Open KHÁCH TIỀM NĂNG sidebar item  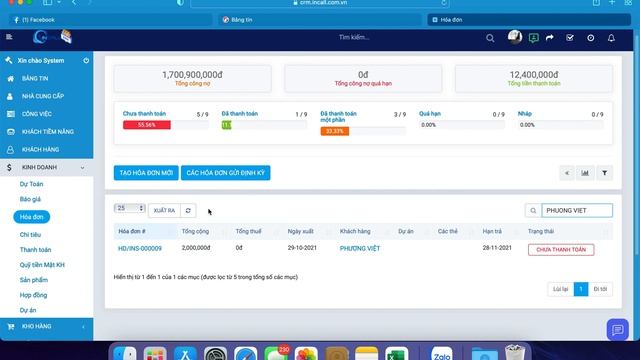click(47, 132)
